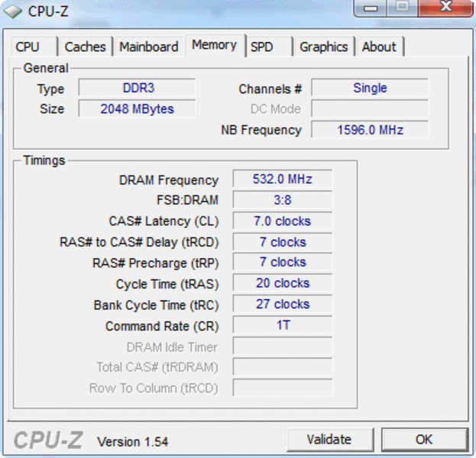Click the Validate button

coord(330,440)
